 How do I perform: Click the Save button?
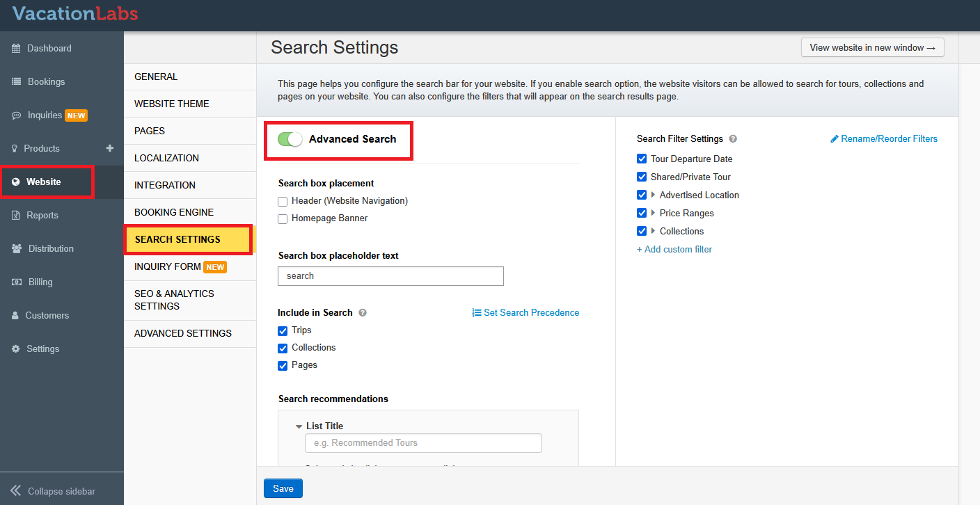click(x=283, y=488)
